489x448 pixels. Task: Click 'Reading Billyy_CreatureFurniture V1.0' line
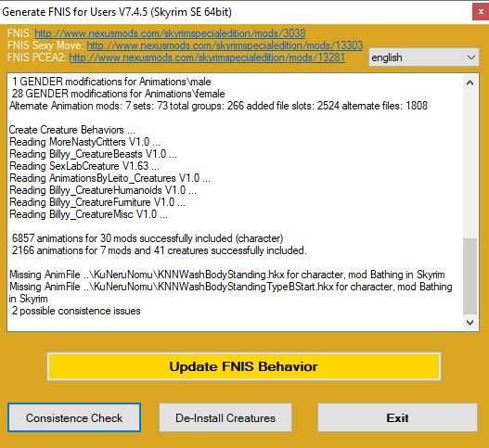[97, 202]
